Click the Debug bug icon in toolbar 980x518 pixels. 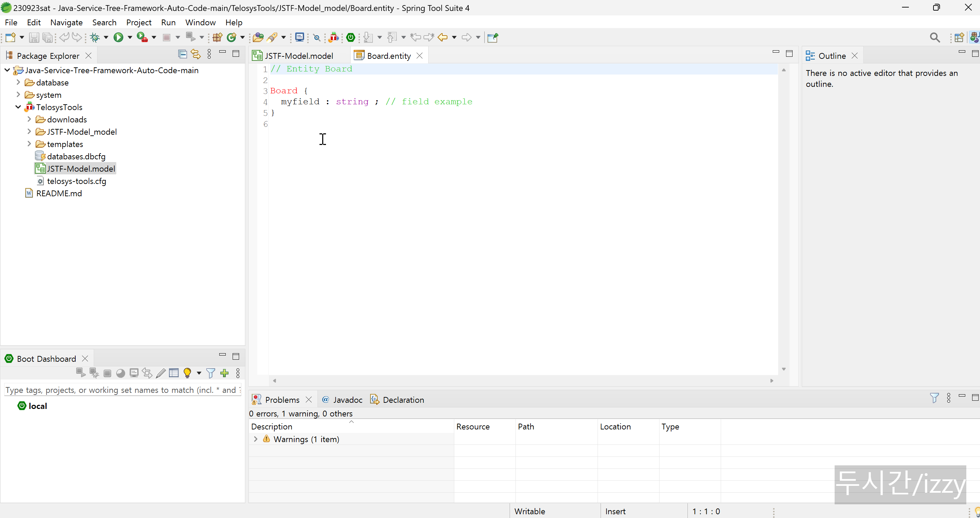click(95, 37)
